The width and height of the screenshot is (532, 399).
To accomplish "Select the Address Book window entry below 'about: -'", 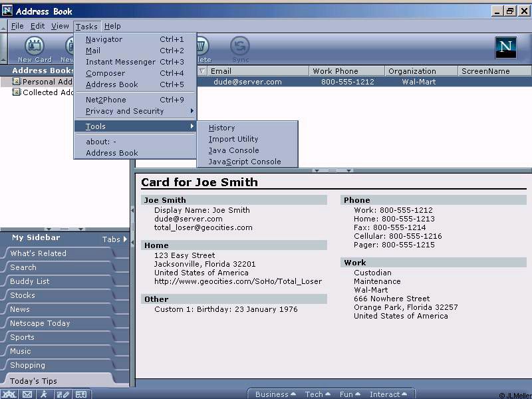I will click(135, 153).
